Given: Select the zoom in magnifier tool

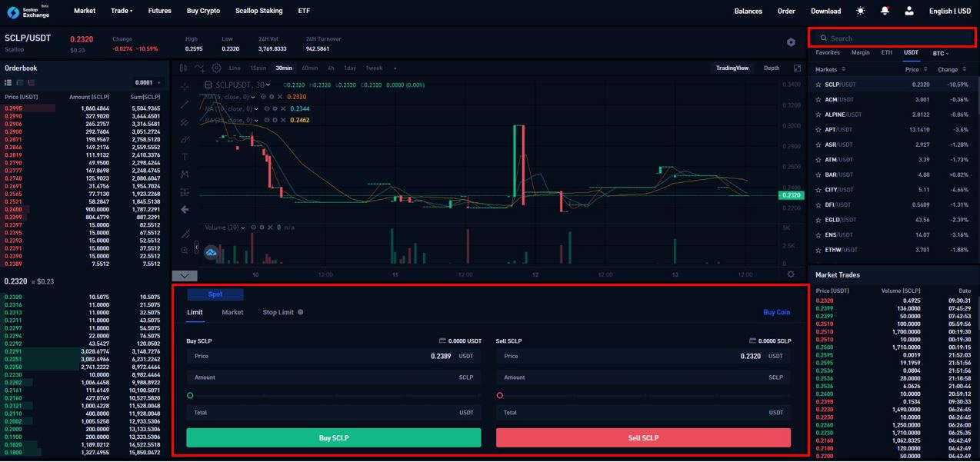Looking at the screenshot, I should pyautogui.click(x=185, y=251).
